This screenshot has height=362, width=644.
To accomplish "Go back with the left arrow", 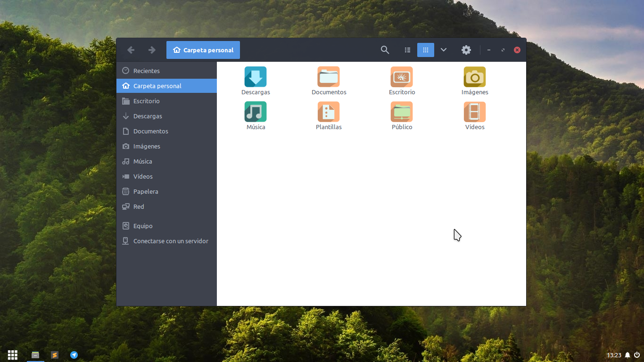I will click(x=131, y=50).
